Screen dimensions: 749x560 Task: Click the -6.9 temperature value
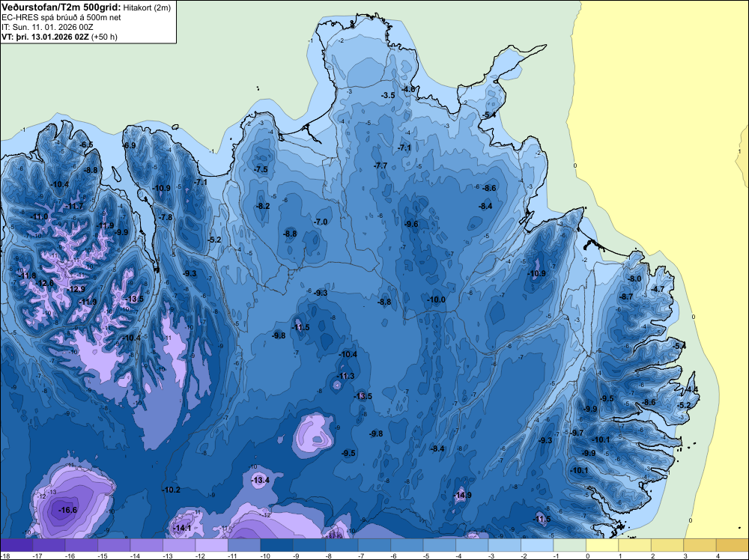(130, 145)
